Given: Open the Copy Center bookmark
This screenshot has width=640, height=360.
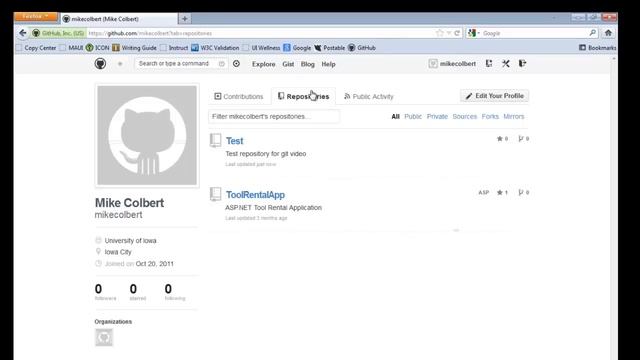Looking at the screenshot, I should point(36,48).
